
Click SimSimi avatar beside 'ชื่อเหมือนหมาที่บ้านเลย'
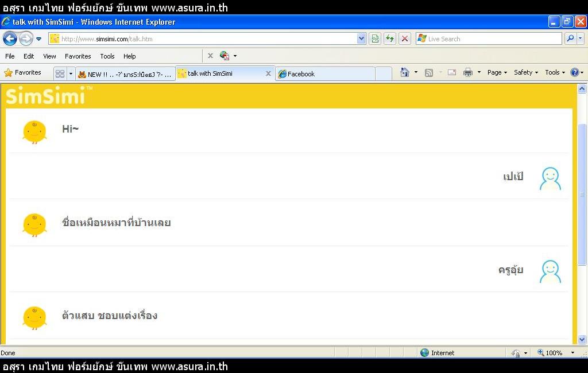click(34, 225)
